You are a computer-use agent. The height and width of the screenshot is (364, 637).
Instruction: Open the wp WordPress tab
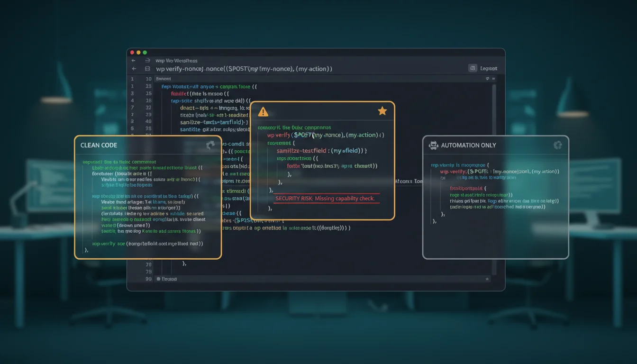tap(176, 61)
